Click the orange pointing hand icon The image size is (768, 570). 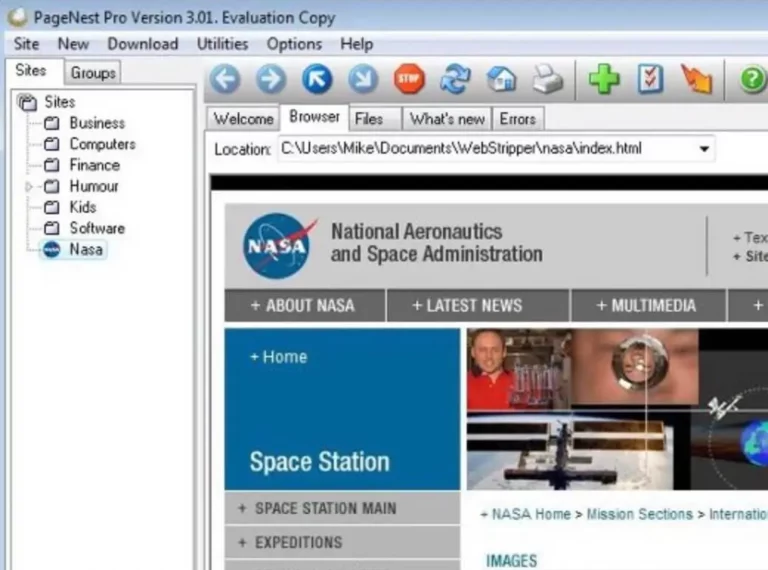coord(696,79)
